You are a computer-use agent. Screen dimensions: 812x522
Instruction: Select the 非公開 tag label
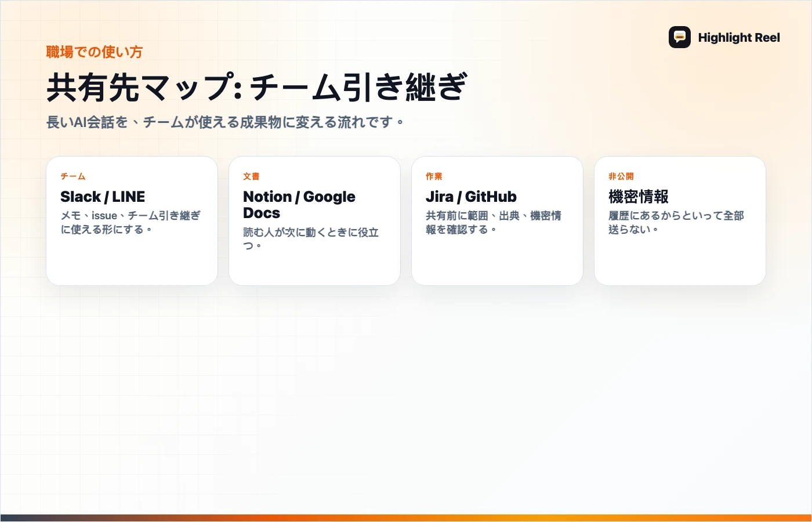tap(621, 176)
